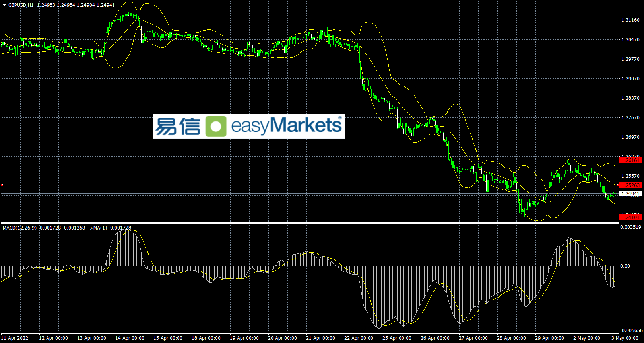Click the 0.003519 MACD scale value
The image size is (644, 343).
click(631, 227)
